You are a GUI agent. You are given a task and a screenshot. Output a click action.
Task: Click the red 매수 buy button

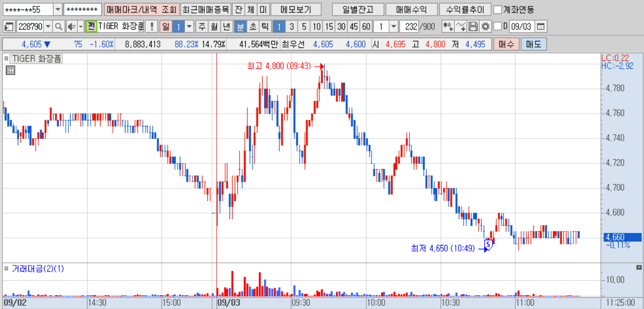(506, 44)
